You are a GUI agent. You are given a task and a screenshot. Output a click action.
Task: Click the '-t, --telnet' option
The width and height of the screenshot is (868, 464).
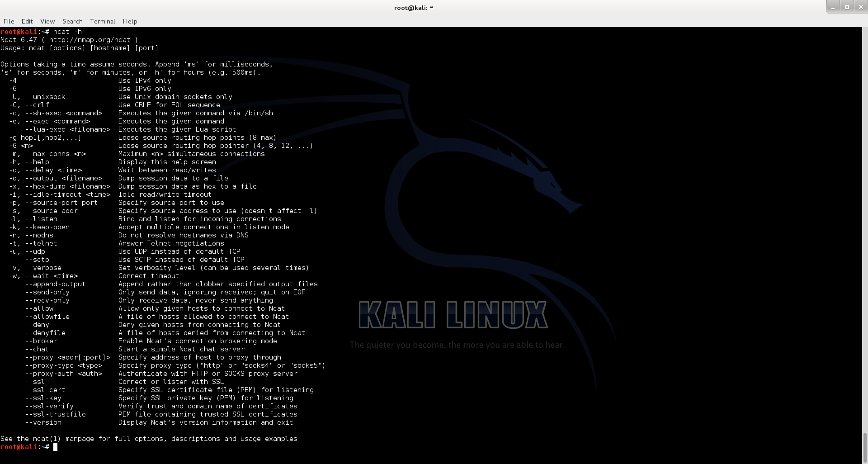[x=33, y=243]
